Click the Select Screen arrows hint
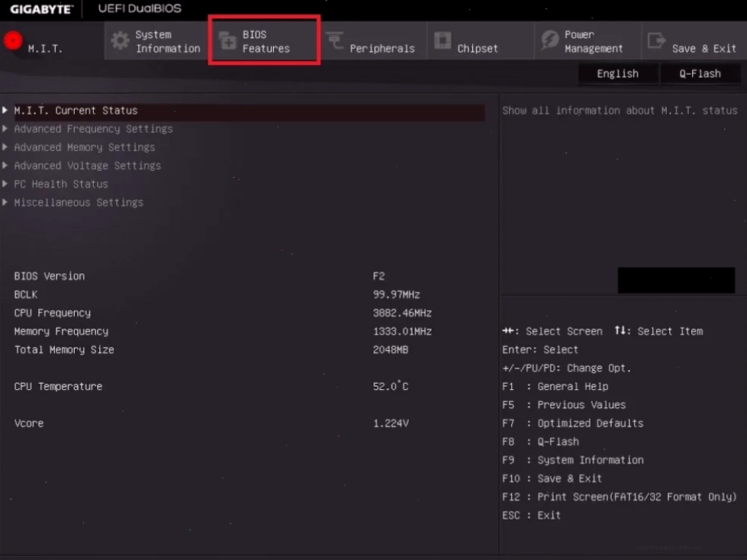Image resolution: width=747 pixels, height=560 pixels. point(552,331)
